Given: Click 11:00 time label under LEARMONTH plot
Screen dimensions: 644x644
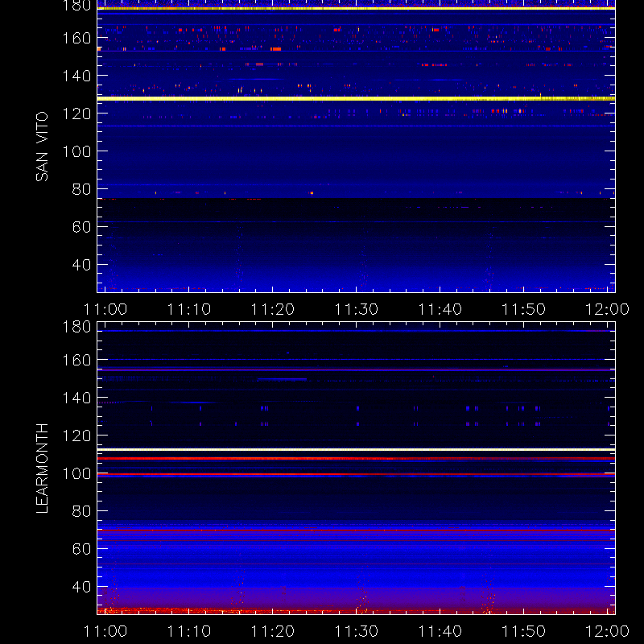Looking at the screenshot, I should (105, 631).
